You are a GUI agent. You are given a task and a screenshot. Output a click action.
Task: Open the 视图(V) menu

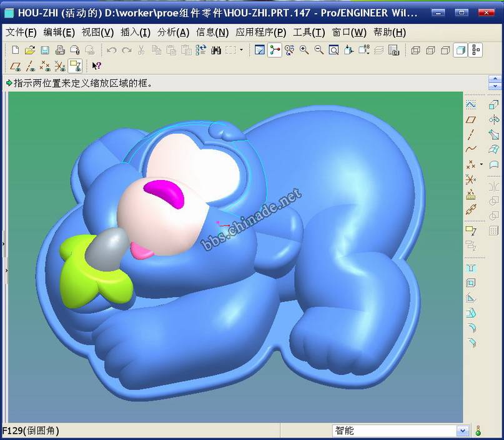pyautogui.click(x=97, y=32)
